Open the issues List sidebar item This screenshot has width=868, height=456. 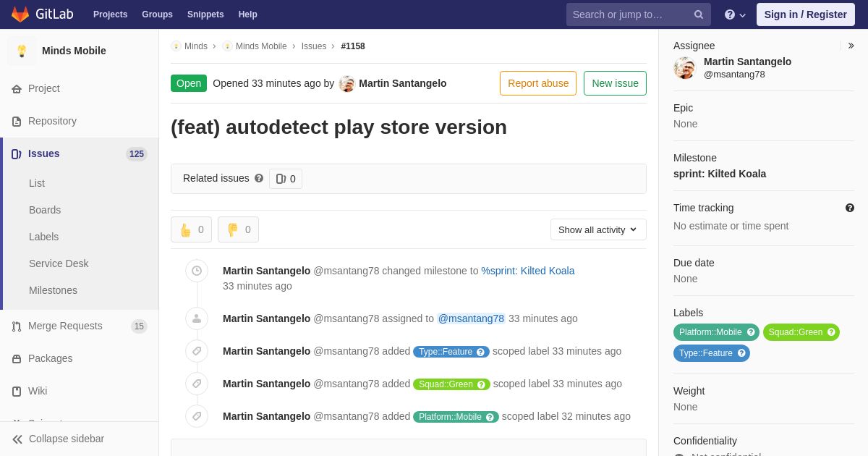tap(37, 183)
